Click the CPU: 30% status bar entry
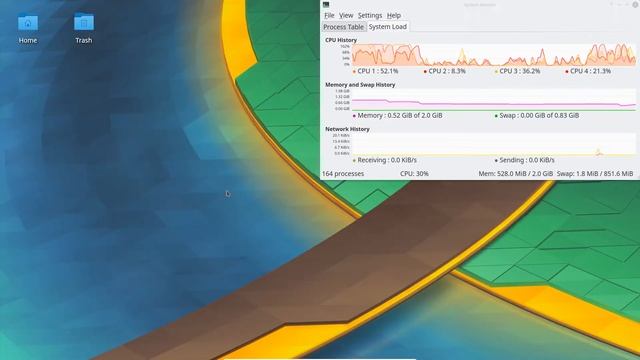Viewport: 640px width, 360px height. (x=414, y=174)
